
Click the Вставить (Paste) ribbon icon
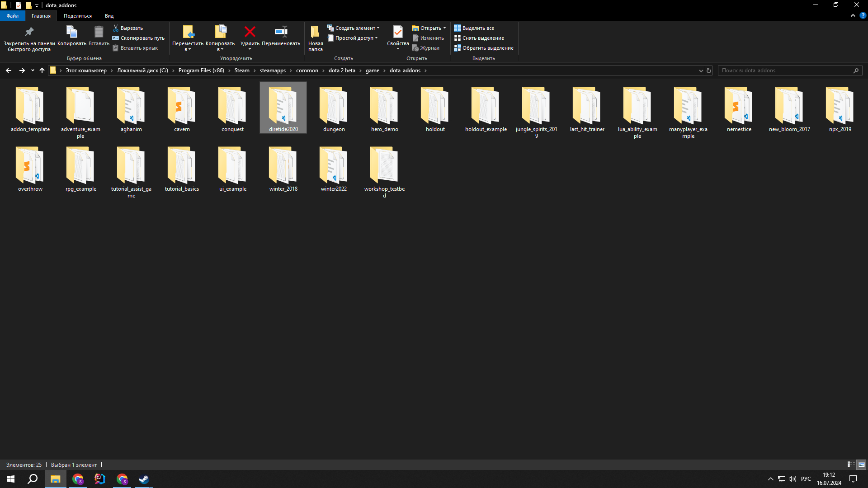tap(99, 36)
